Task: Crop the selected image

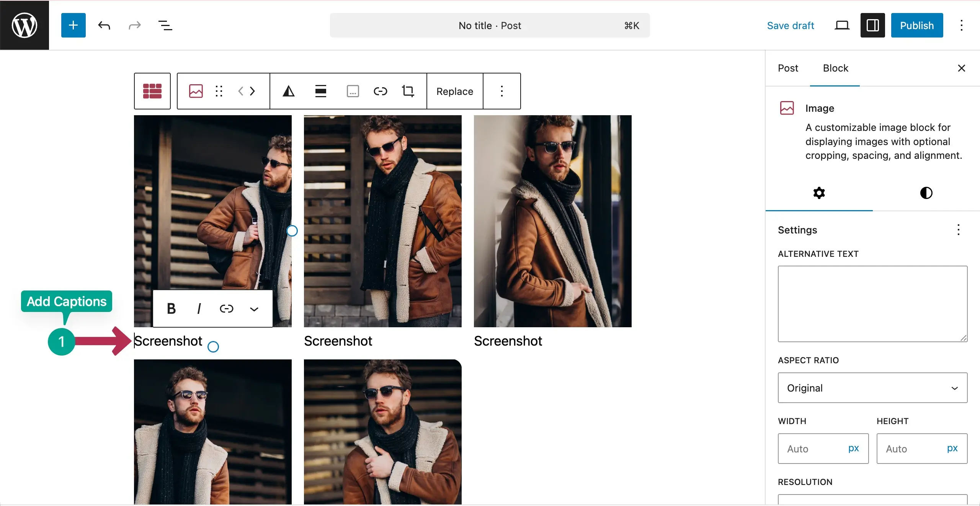Action: click(x=408, y=91)
